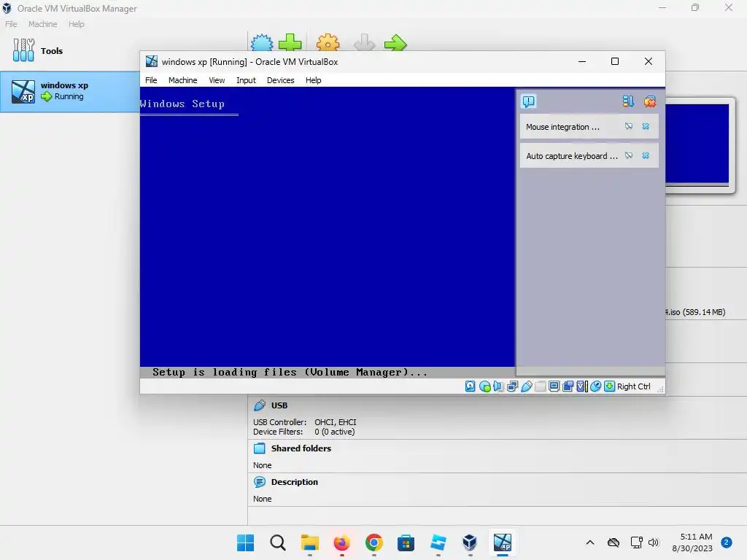Open the Devices menu in the VM window
Image resolution: width=747 pixels, height=560 pixels.
281,80
